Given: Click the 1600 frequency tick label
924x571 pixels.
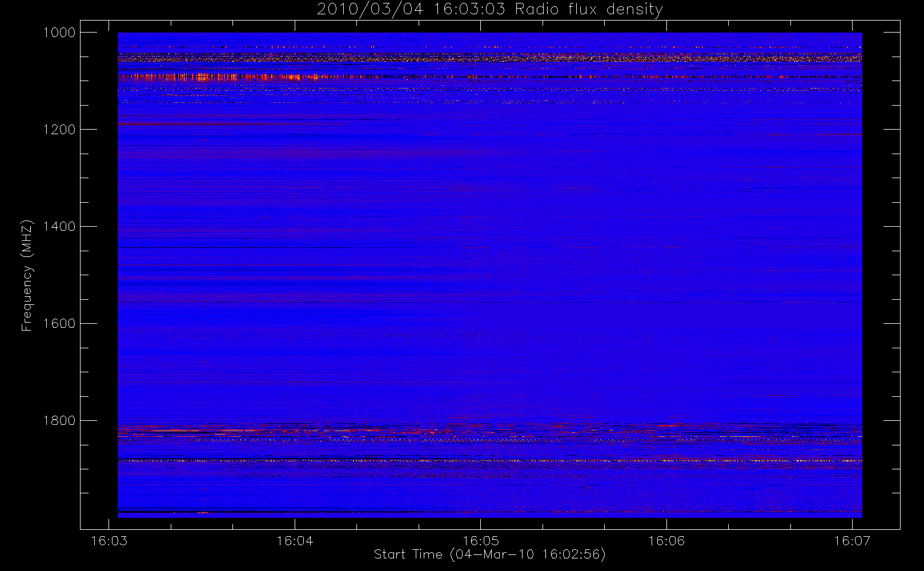Looking at the screenshot, I should (x=59, y=324).
